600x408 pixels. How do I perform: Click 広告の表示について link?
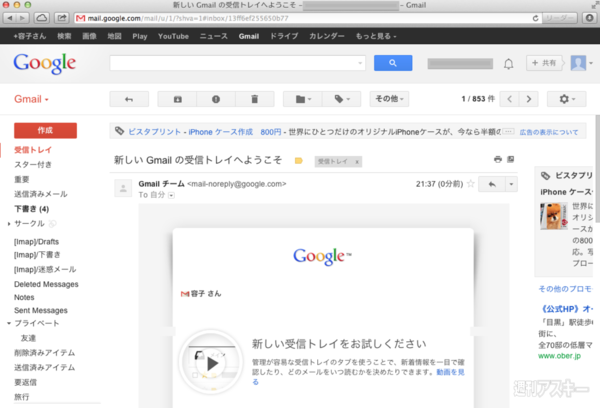[x=549, y=132]
